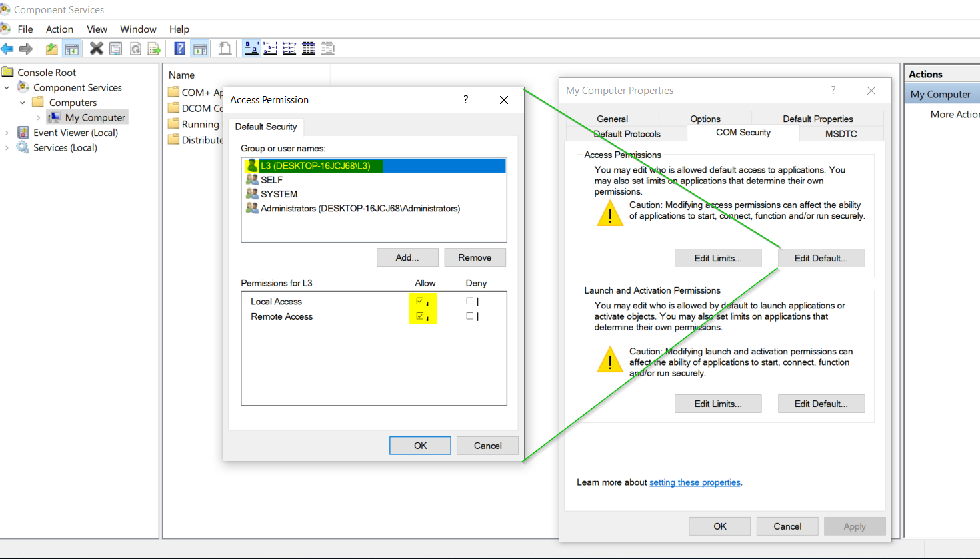Select the DCOM Config folder icon
Viewport: 980px width, 559px height.
click(174, 108)
